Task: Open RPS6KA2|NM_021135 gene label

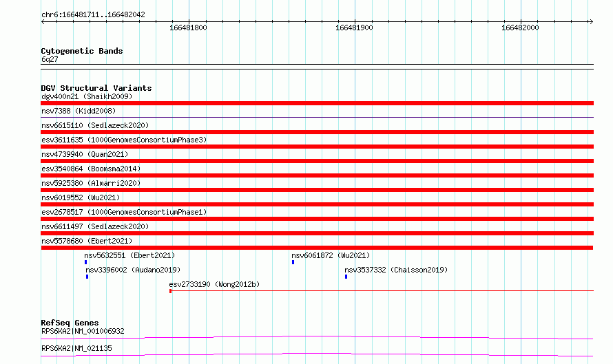Action: point(76,348)
